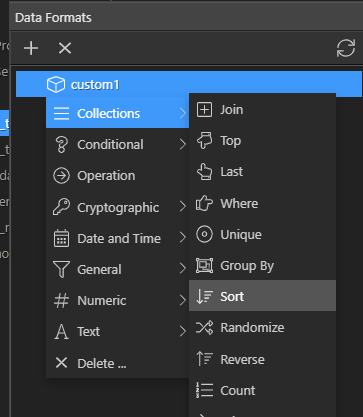Screen dimensions: 363x417
Task: Click the Collections list icon
Action: [61, 114]
